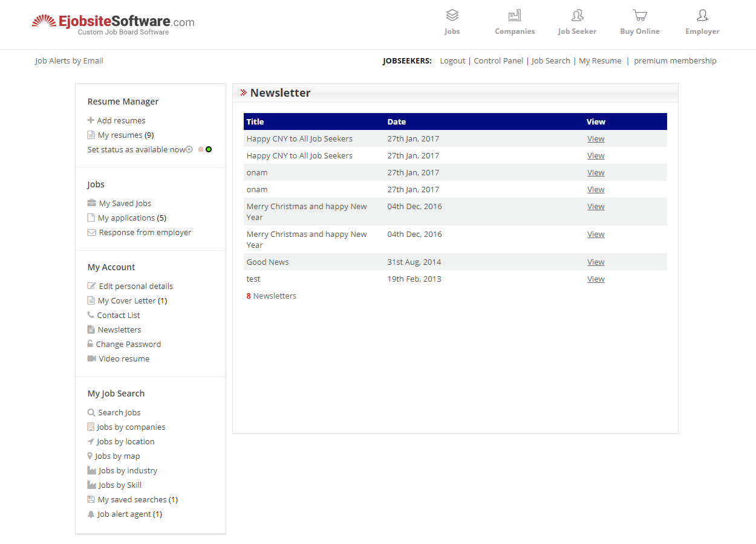The width and height of the screenshot is (756, 544).
Task: Click the file icon beside sidebar Newsletters
Action: click(91, 329)
